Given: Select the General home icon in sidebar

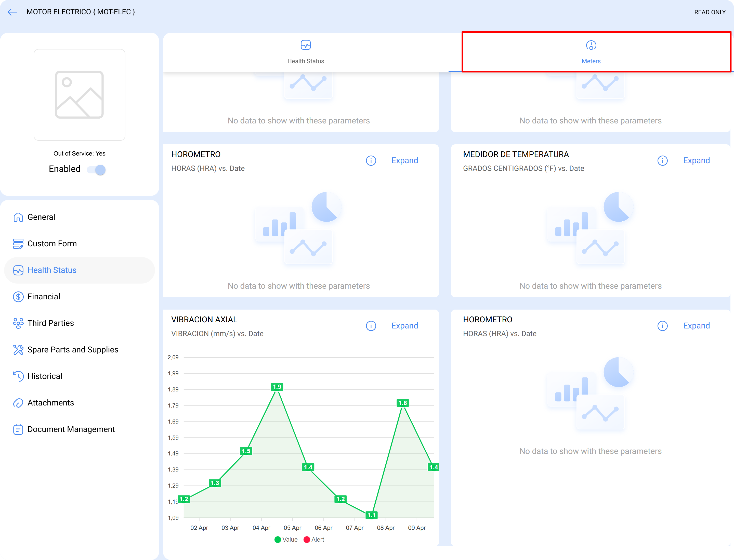Looking at the screenshot, I should pyautogui.click(x=18, y=217).
